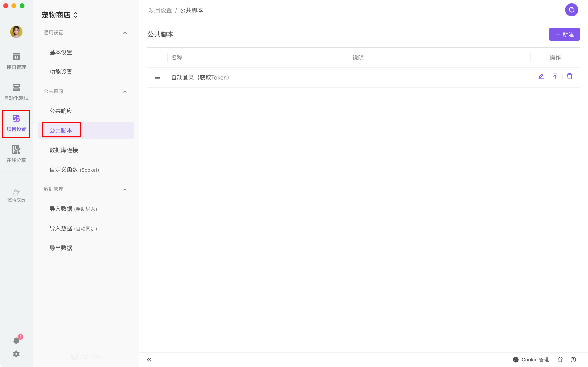The height and width of the screenshot is (367, 588).
Task: Click the edit pencil icon for 自动登录 script
Action: point(541,76)
